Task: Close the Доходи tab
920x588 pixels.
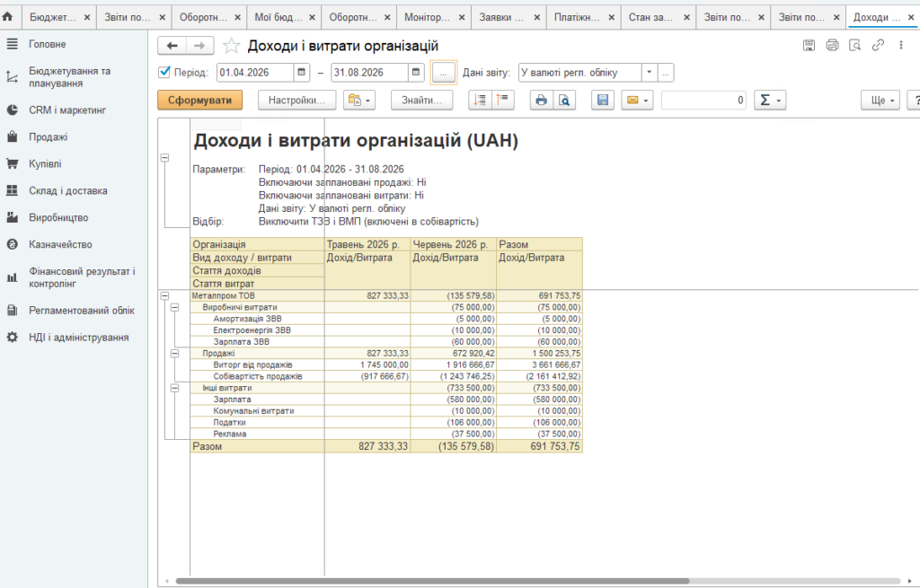Action: [x=911, y=18]
